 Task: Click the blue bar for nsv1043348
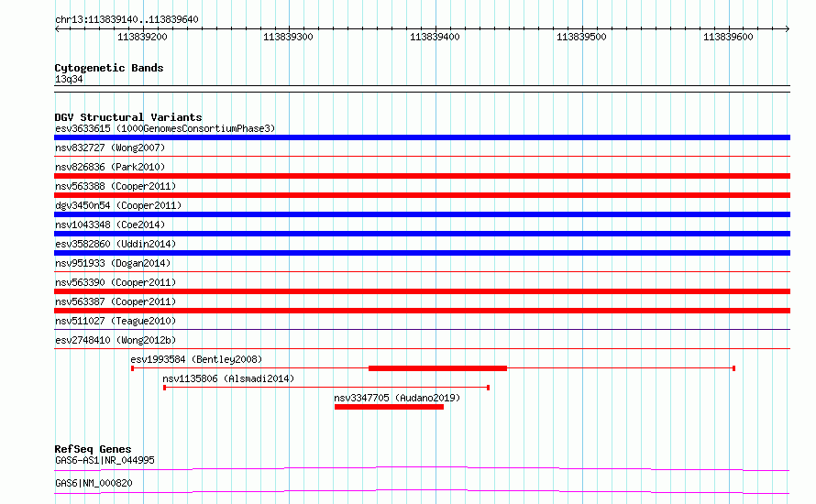(x=422, y=234)
